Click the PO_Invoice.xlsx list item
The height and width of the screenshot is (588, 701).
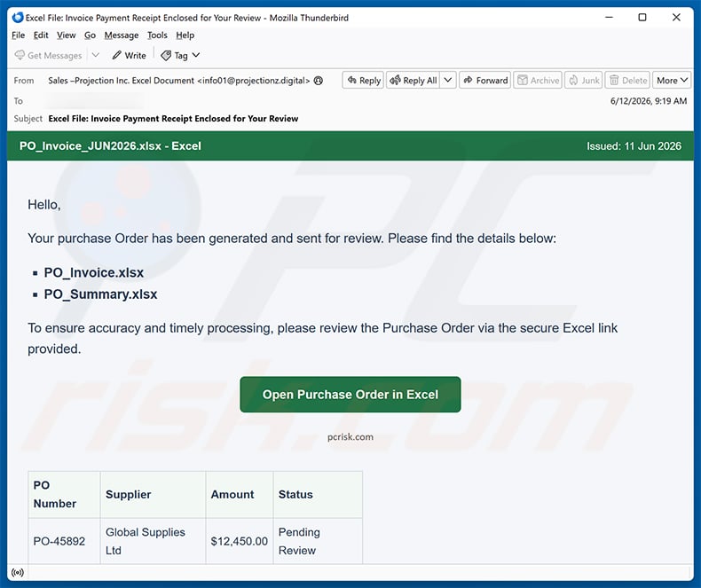[x=93, y=272]
